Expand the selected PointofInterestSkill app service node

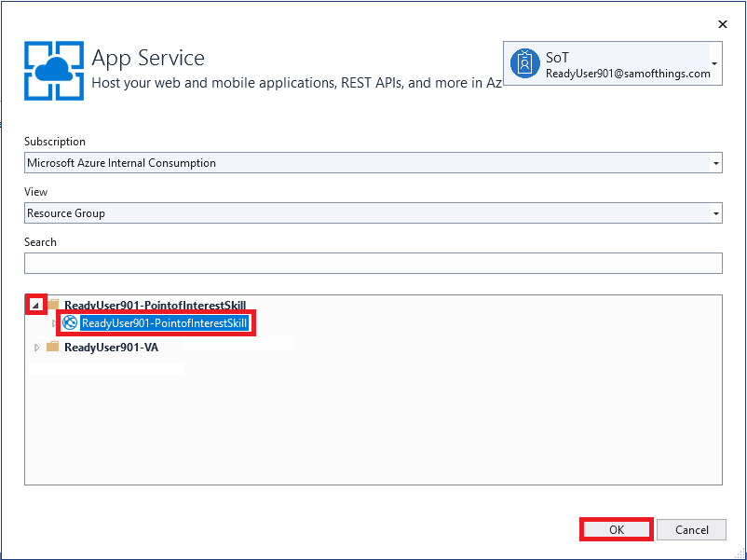coord(54,323)
